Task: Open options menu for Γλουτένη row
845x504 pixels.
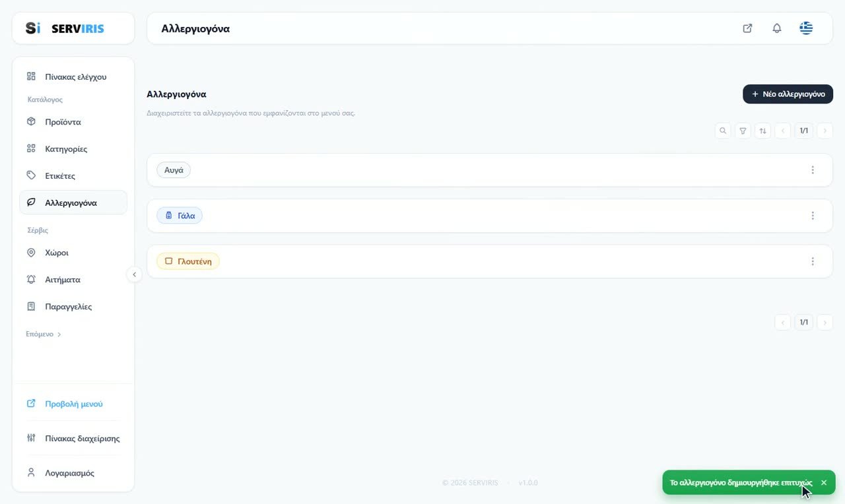Action: pyautogui.click(x=813, y=261)
